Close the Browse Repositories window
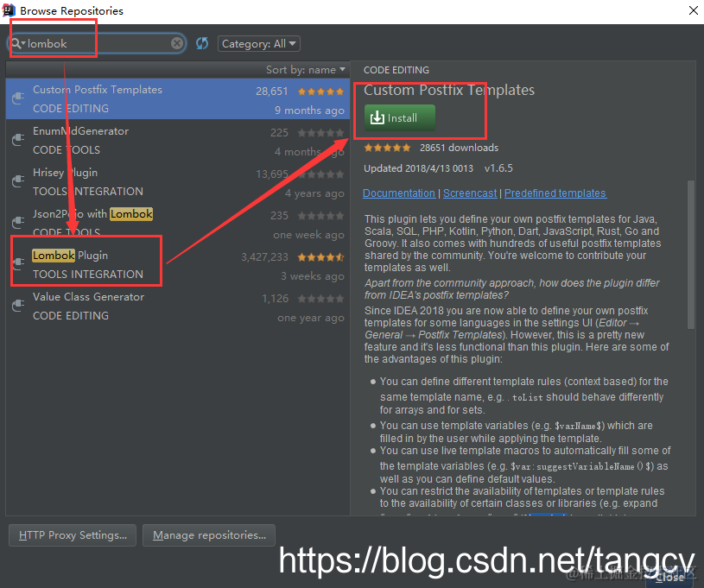Image resolution: width=704 pixels, height=588 pixels. pos(694,10)
